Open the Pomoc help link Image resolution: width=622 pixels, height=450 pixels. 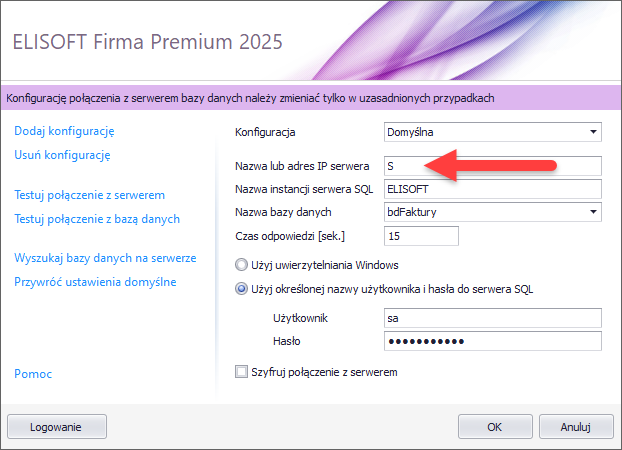(33, 374)
